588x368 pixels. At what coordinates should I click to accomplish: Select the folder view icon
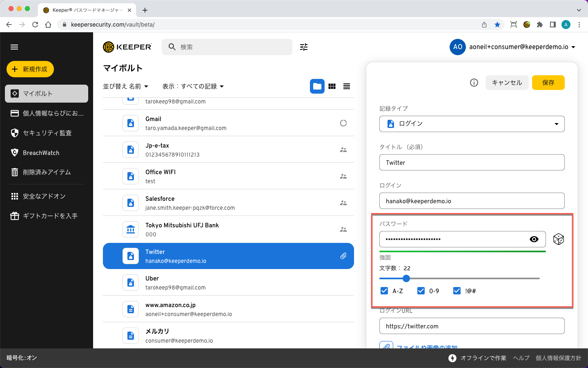317,86
